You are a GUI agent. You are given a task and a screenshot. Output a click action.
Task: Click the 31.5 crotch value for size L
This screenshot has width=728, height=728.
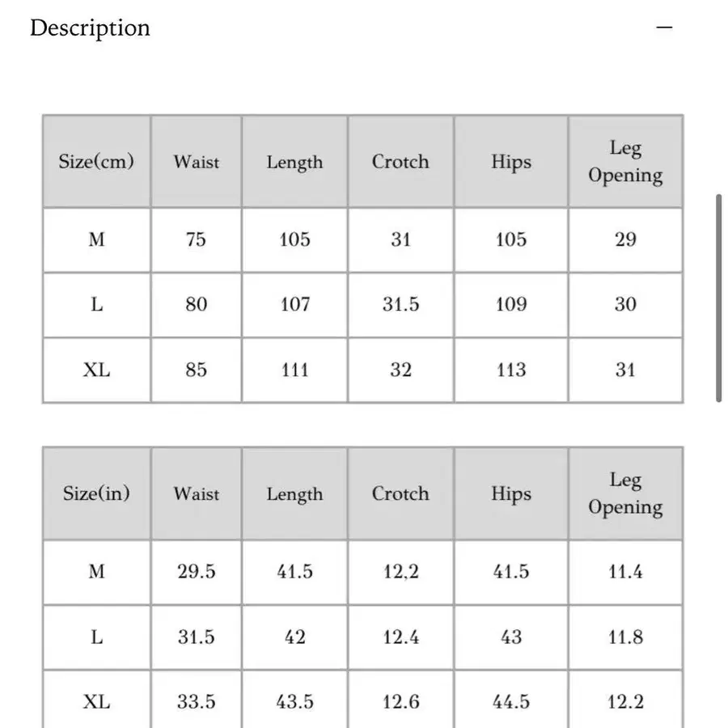point(400,305)
